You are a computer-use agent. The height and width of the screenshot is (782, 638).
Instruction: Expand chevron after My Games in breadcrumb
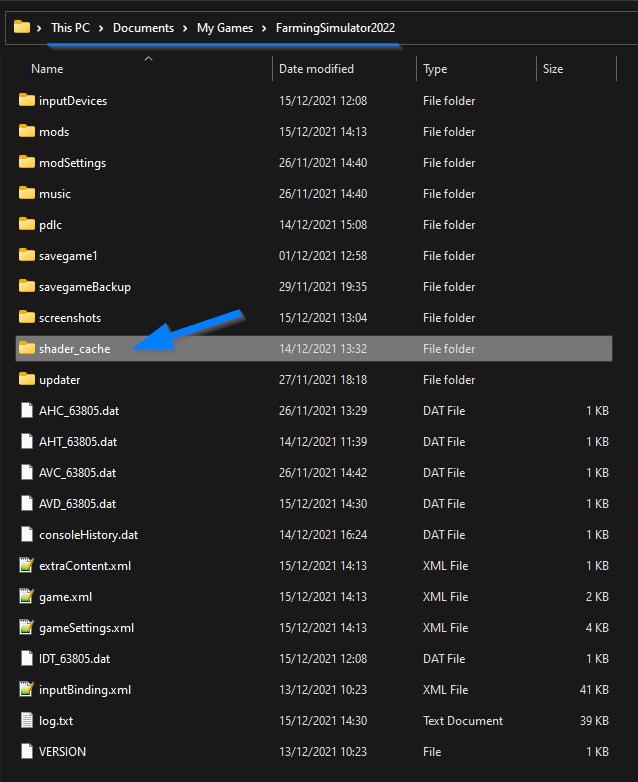pyautogui.click(x=266, y=28)
